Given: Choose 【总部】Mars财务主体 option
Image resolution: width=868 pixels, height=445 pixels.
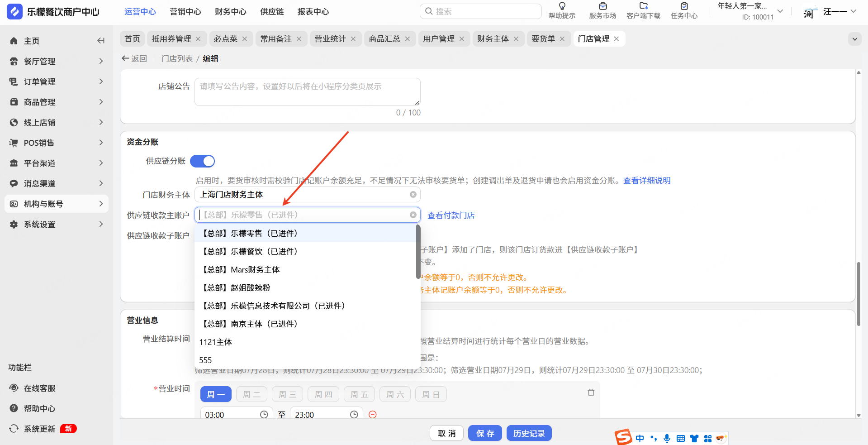Looking at the screenshot, I should 305,269.
